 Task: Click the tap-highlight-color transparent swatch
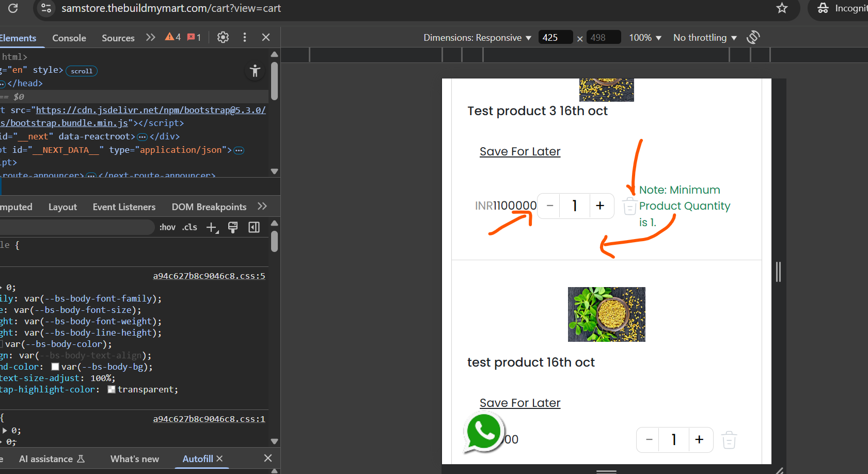[111, 390]
